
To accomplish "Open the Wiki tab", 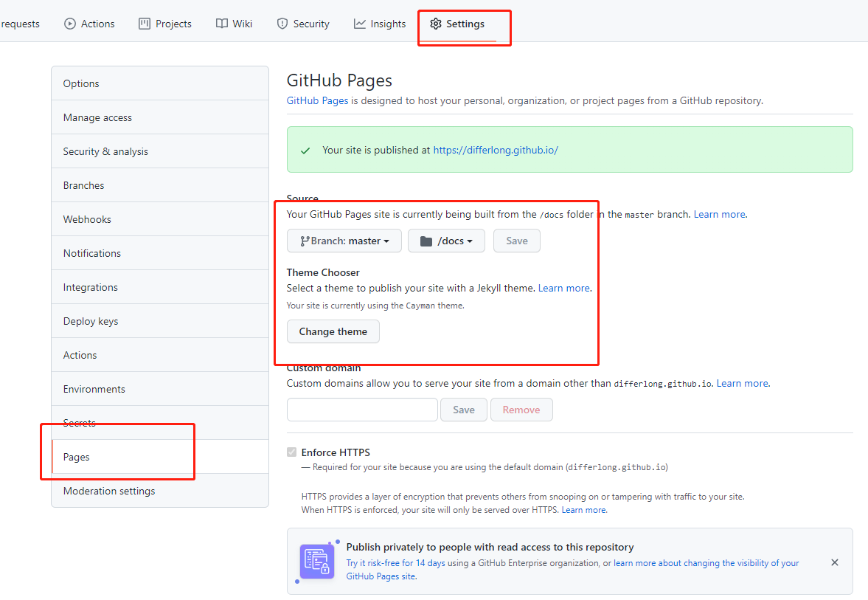I will click(234, 24).
